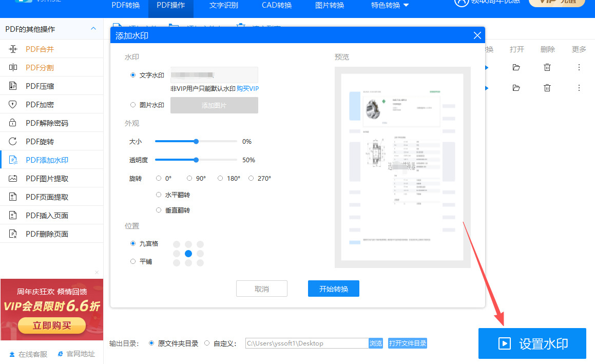
Task: Open folder icon for second file row
Action: click(x=516, y=88)
